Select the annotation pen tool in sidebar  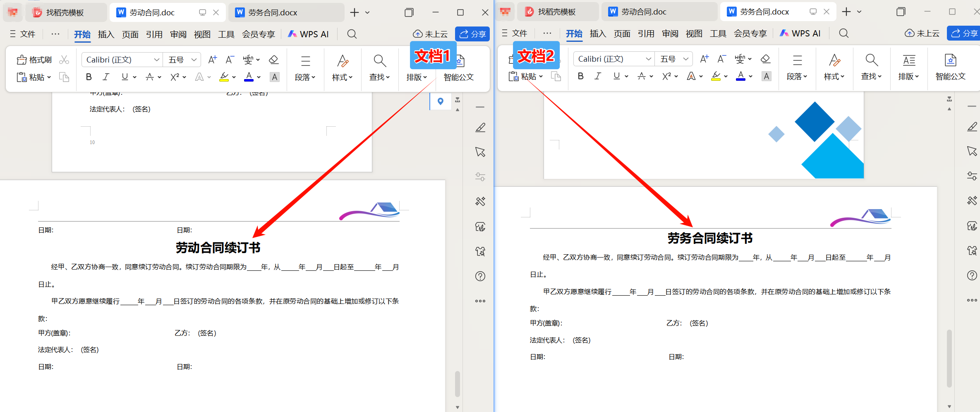(480, 127)
